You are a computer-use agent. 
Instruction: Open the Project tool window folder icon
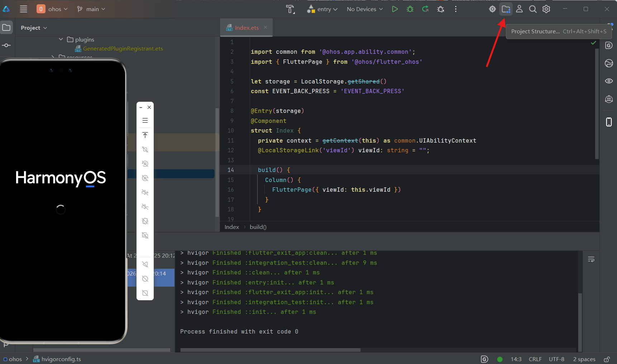pos(6,28)
